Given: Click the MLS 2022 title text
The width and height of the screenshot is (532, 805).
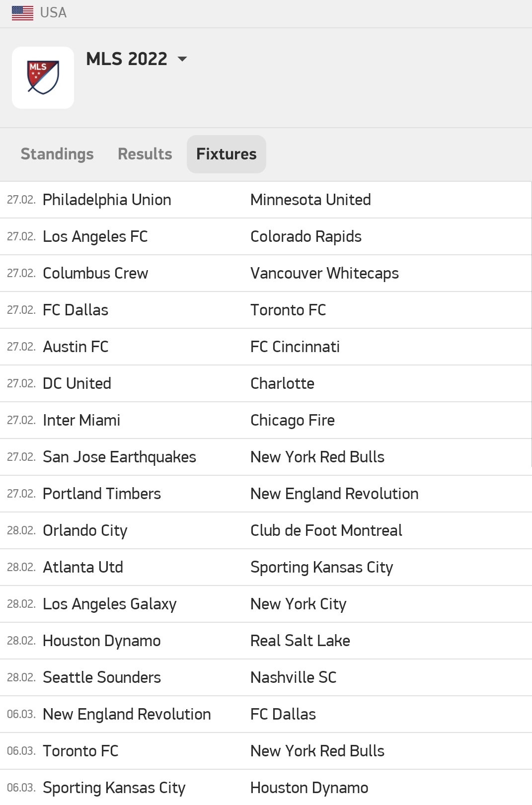Looking at the screenshot, I should [x=127, y=59].
